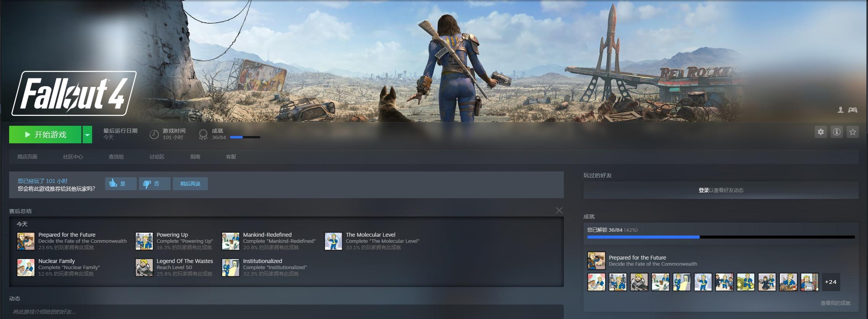Click open doorway achievement thumbnail in 成就 panel
The image size is (868, 319).
click(682, 282)
